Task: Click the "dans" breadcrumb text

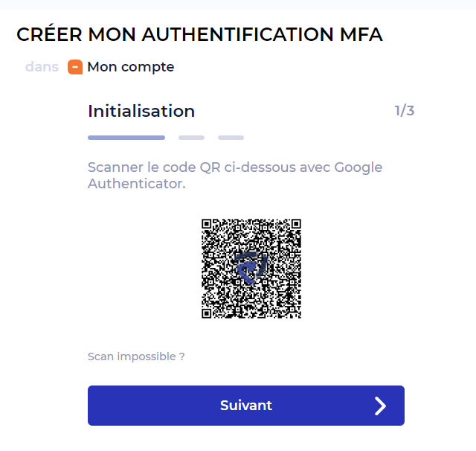Action: [x=42, y=67]
